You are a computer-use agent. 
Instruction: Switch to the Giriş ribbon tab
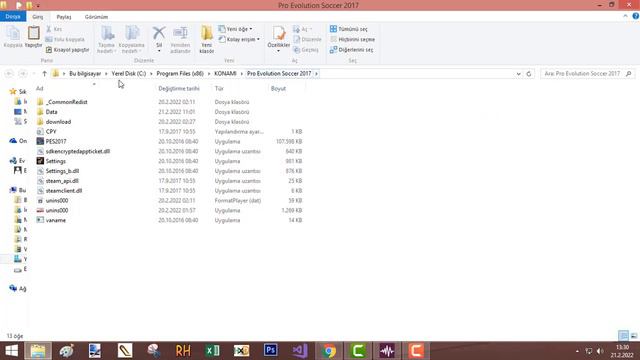click(38, 17)
